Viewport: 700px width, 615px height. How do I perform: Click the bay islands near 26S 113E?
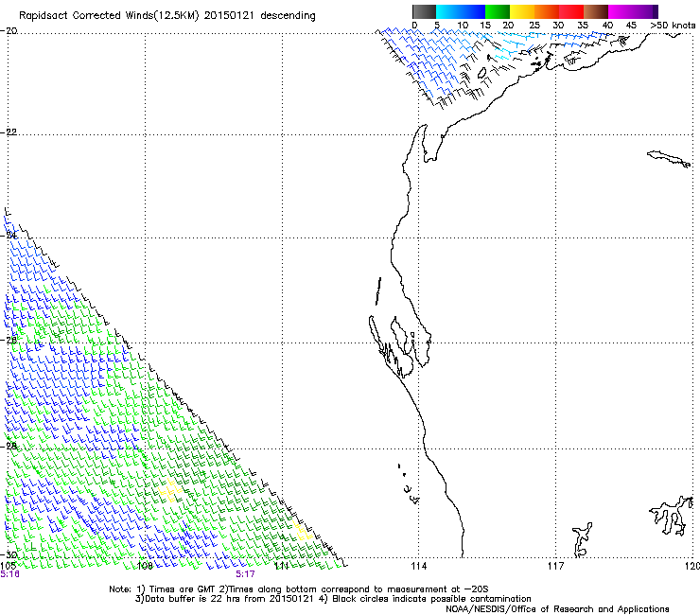tap(398, 347)
